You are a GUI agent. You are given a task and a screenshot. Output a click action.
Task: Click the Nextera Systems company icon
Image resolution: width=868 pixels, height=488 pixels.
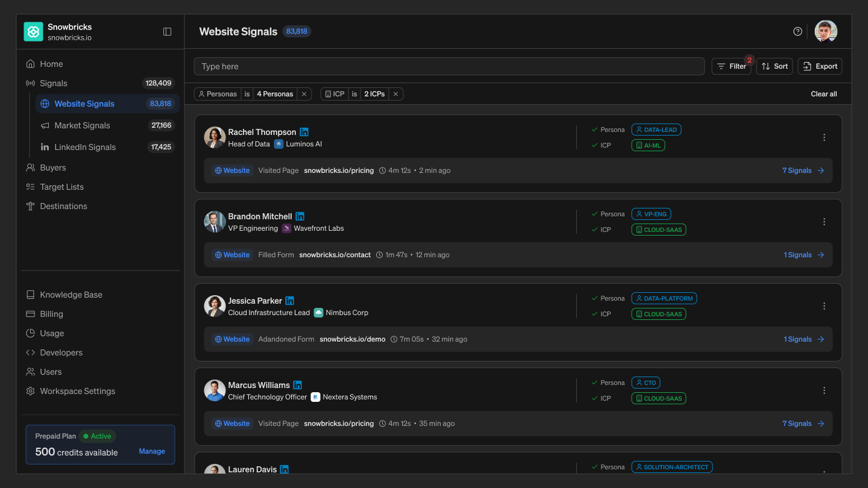315,397
